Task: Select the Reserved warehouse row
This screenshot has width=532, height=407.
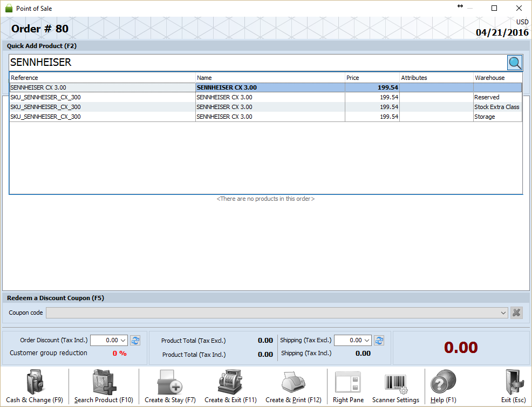Action: pyautogui.click(x=265, y=97)
